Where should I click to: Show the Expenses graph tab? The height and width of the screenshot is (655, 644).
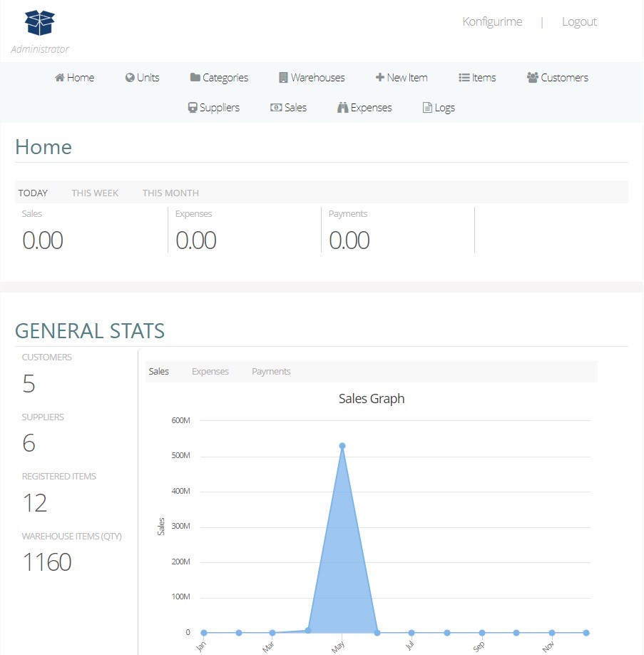[x=210, y=372]
